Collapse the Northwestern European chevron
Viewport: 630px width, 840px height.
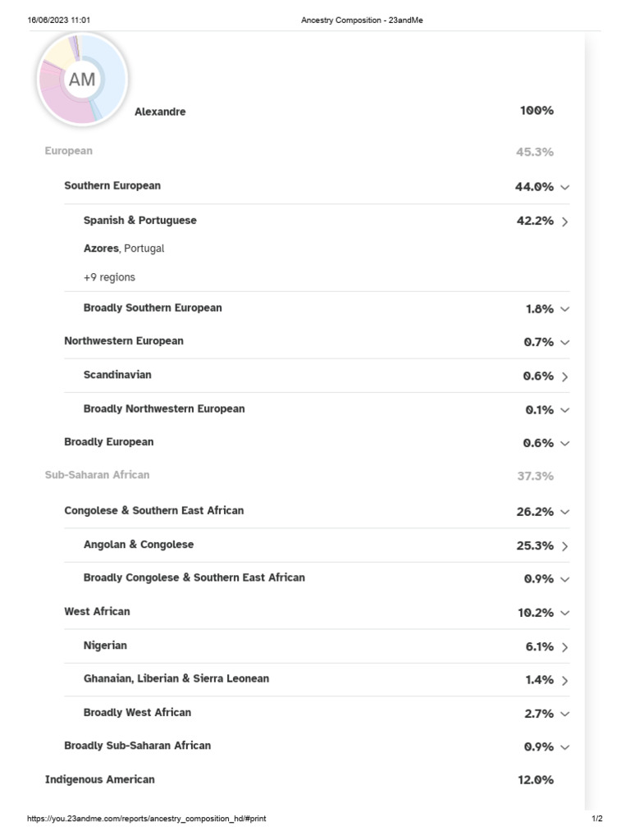[564, 342]
